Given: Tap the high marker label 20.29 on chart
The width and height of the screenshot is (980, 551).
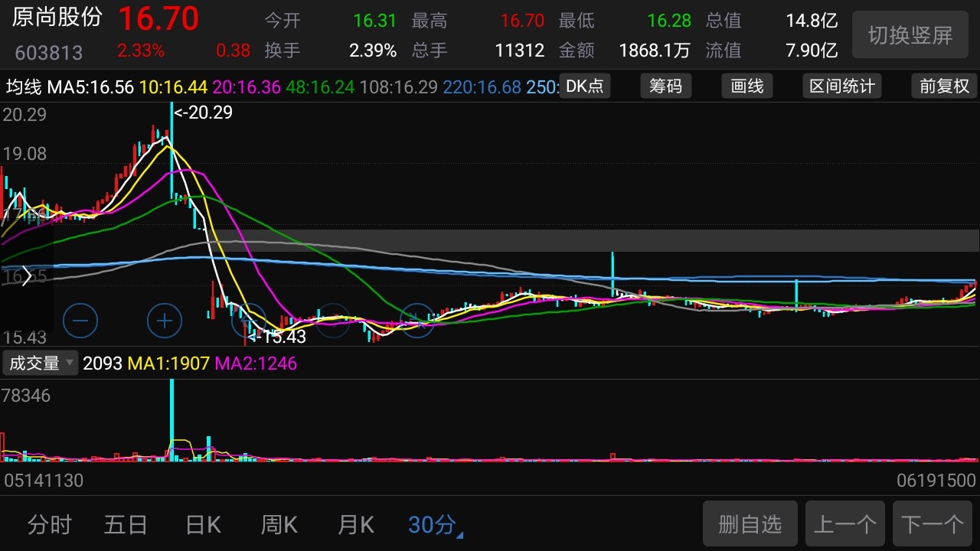Looking at the screenshot, I should (204, 112).
